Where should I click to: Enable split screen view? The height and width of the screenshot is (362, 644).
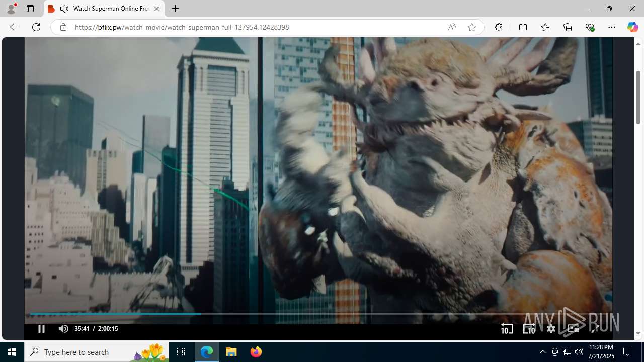pos(523,27)
